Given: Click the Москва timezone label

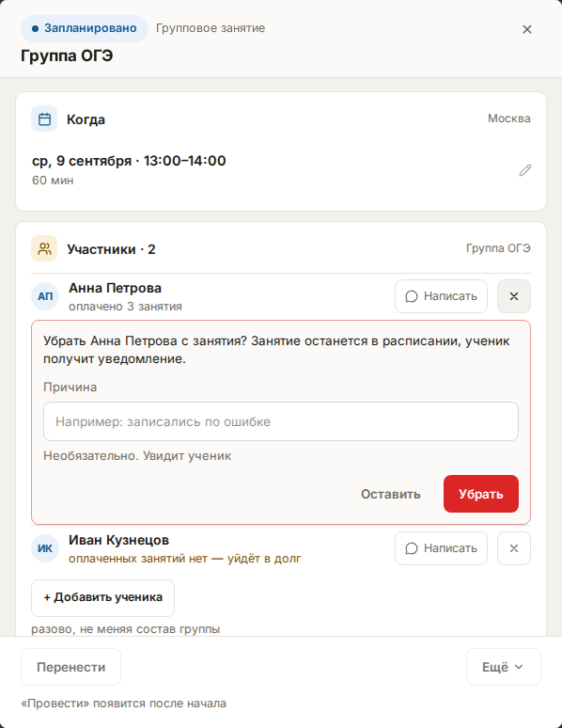Looking at the screenshot, I should tap(508, 119).
